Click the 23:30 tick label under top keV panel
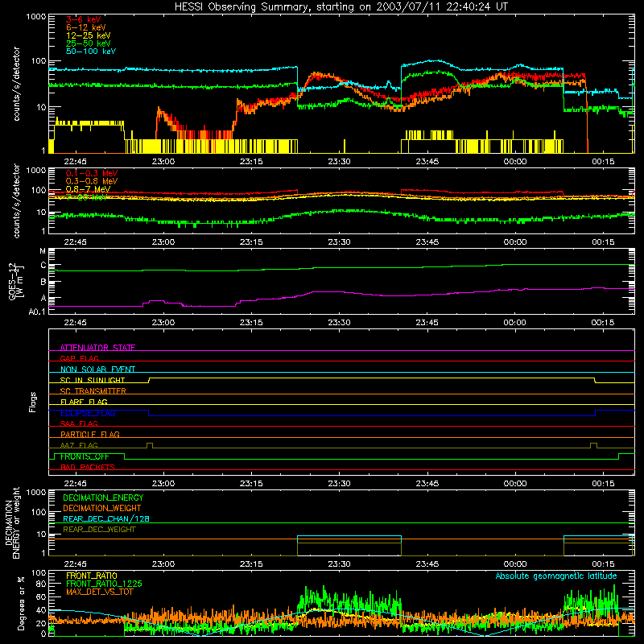Image resolution: width=644 pixels, height=644 pixels. click(339, 162)
